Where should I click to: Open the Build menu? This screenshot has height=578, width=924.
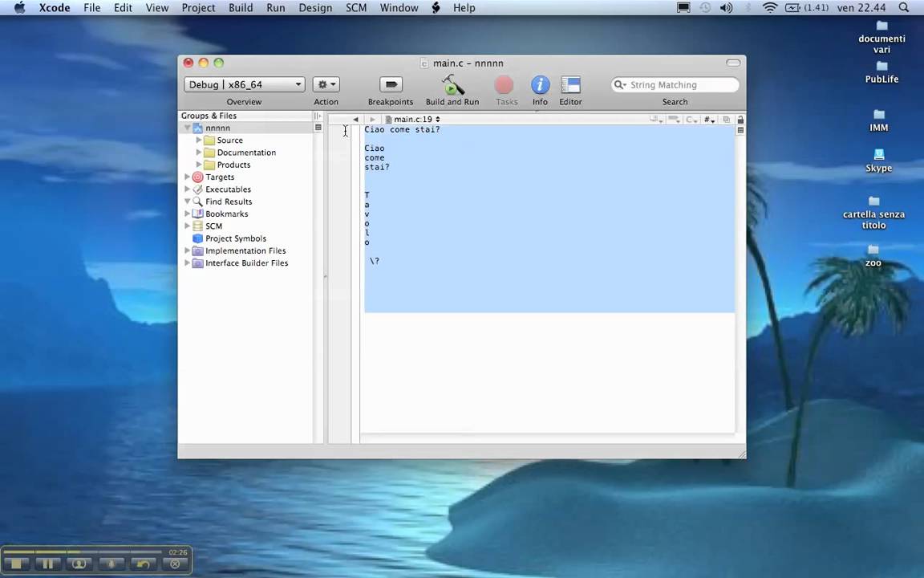241,8
